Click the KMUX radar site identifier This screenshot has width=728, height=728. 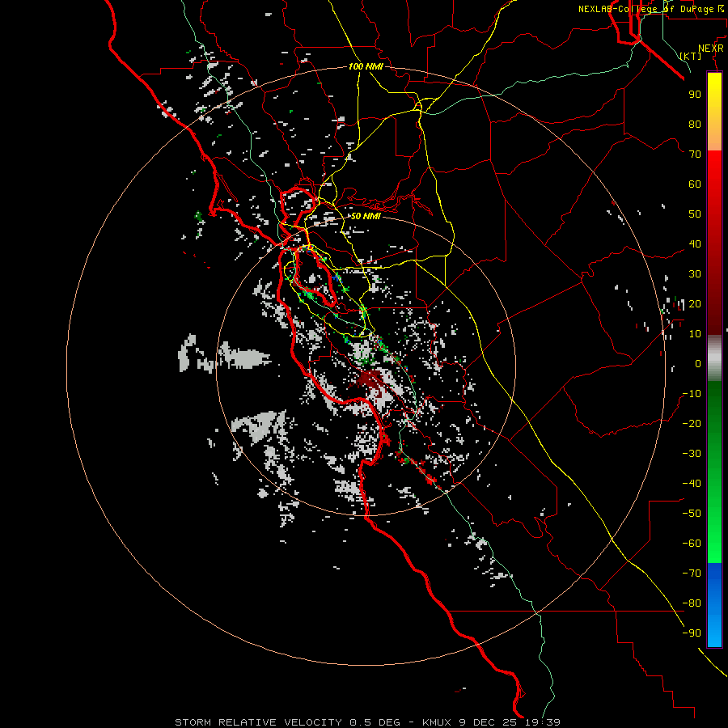(x=439, y=722)
